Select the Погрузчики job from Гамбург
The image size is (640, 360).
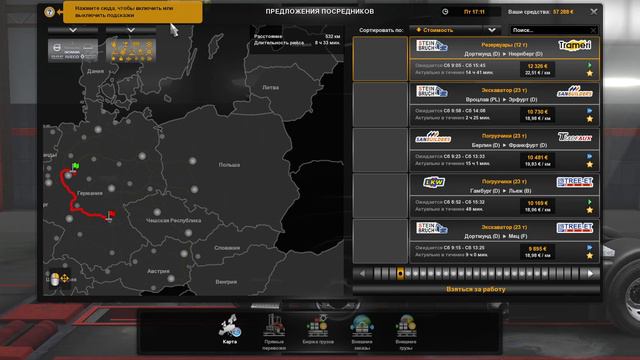coord(476,196)
